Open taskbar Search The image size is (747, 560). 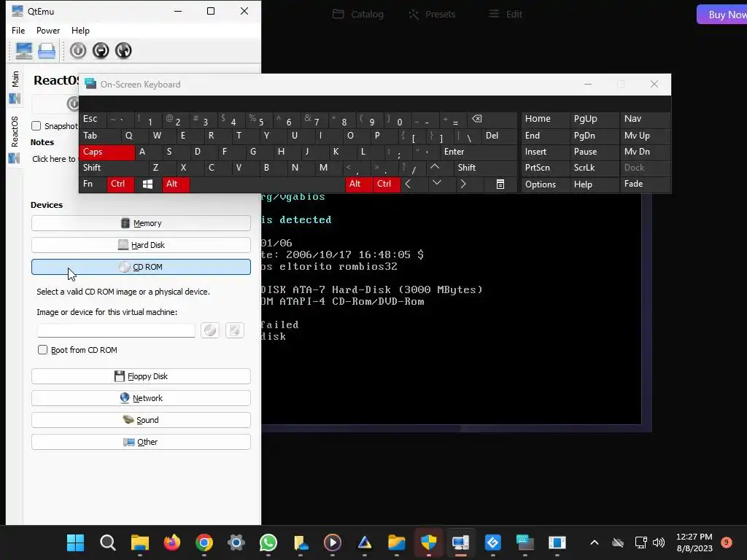(108, 542)
